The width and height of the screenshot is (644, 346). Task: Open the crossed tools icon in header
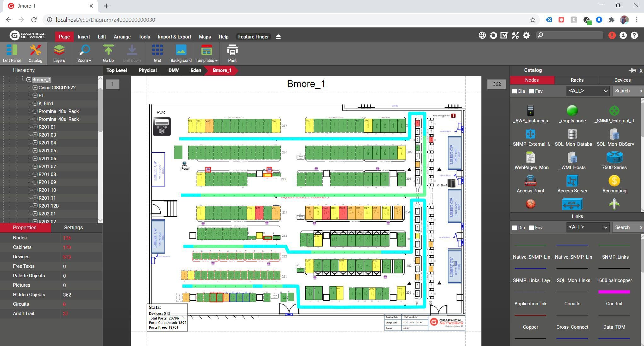tap(515, 35)
